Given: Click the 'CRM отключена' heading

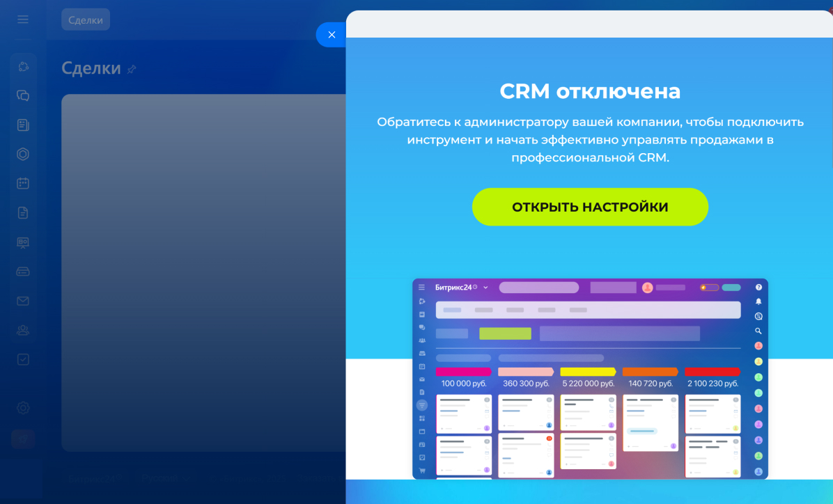Looking at the screenshot, I should [590, 90].
